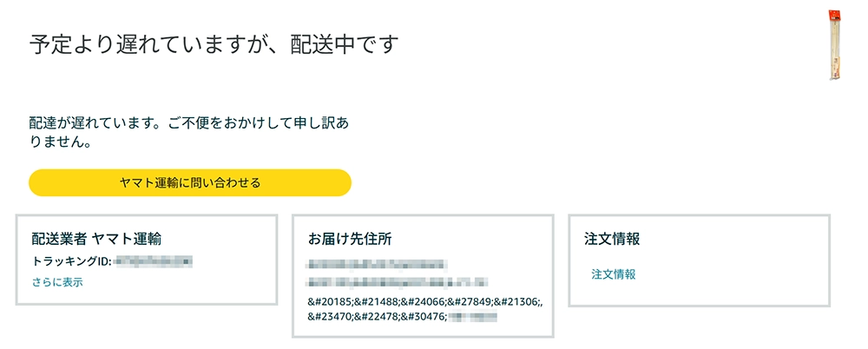This screenshot has width=868, height=349.
Task: Open the 注文情報 link
Action: tap(614, 274)
